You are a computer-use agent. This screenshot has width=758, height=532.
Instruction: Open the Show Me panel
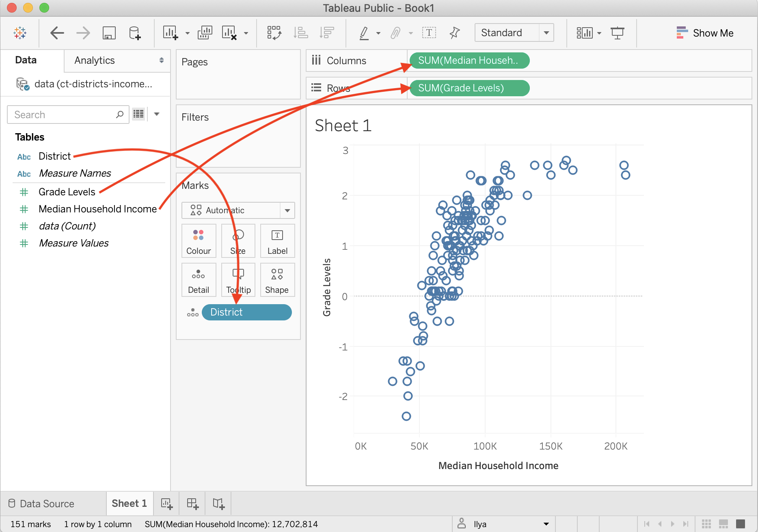pos(705,33)
